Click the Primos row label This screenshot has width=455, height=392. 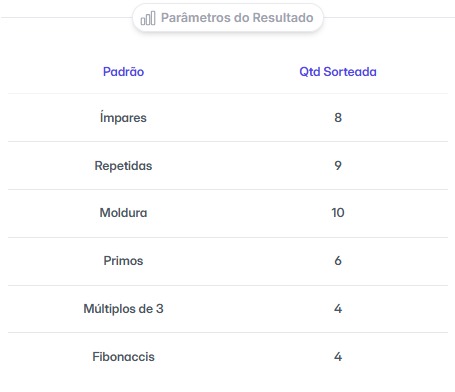123,261
